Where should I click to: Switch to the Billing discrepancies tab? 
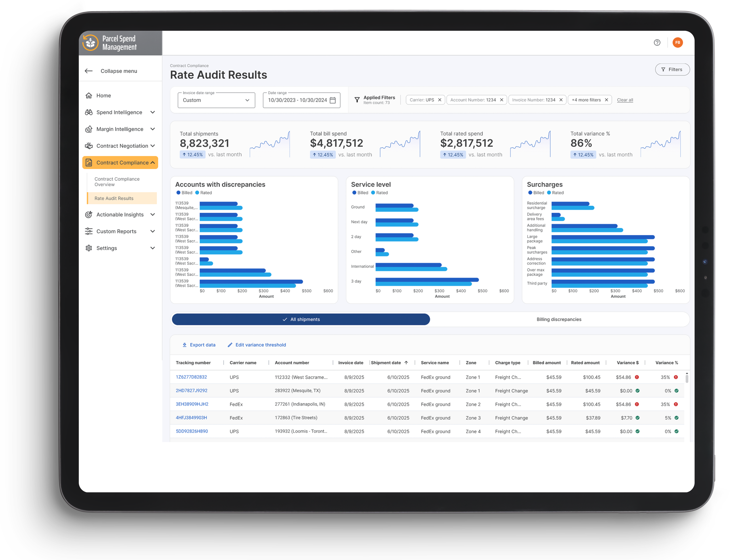pos(559,319)
